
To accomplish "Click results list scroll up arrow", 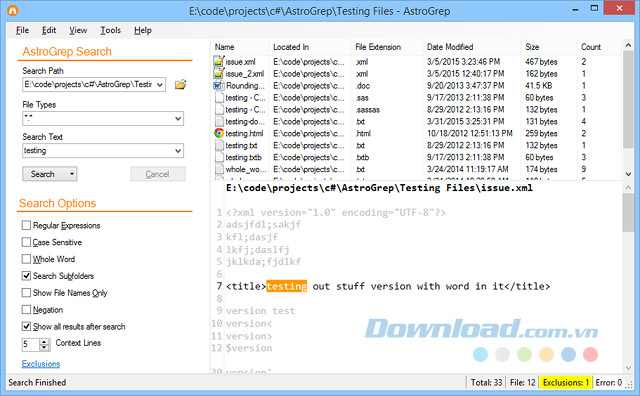I will tap(628, 45).
